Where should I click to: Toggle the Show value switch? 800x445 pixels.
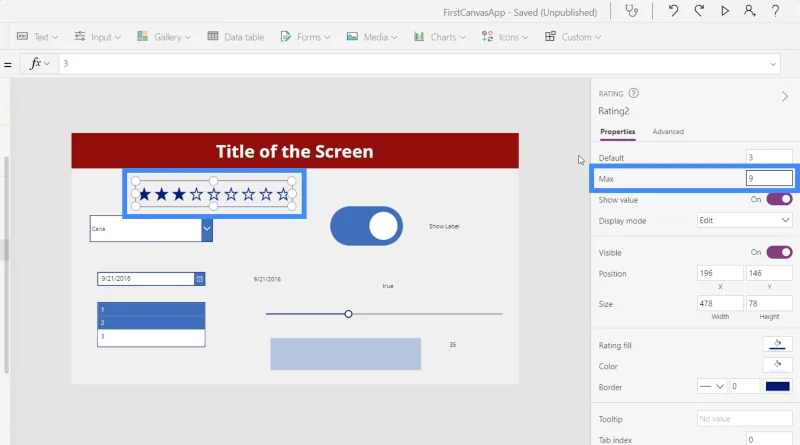coord(779,199)
